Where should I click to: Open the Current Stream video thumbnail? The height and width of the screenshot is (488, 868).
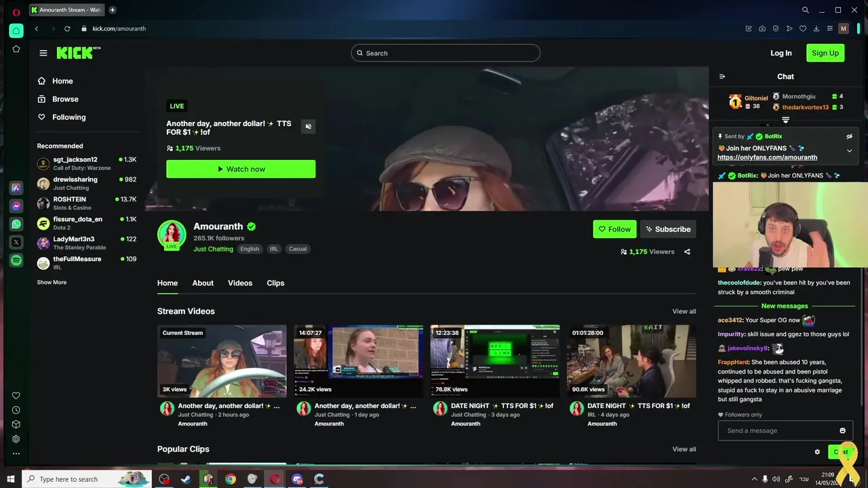(222, 361)
